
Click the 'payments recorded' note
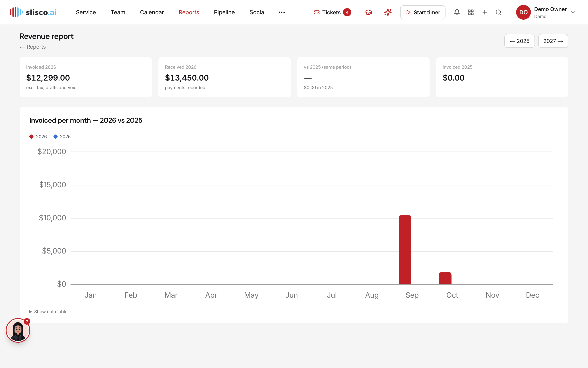pyautogui.click(x=185, y=88)
